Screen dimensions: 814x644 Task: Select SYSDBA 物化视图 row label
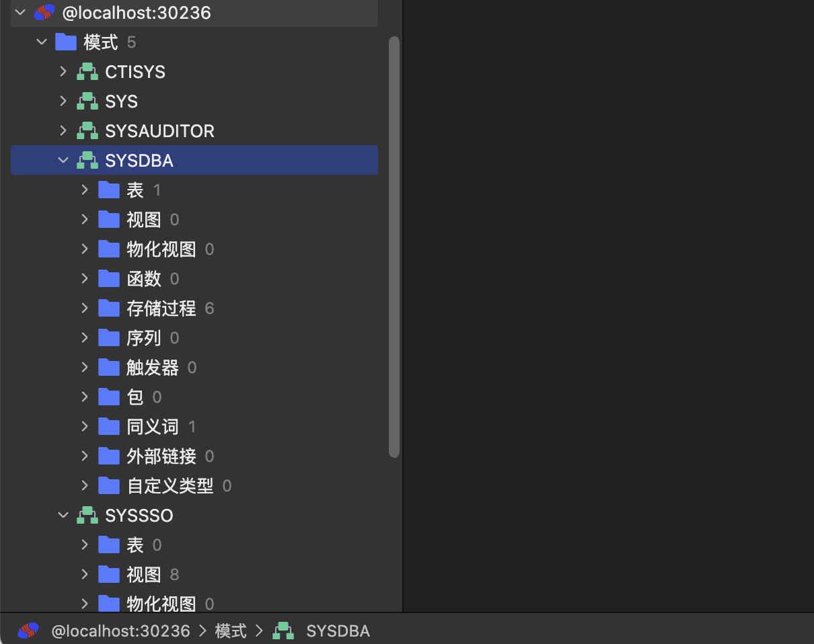(161, 249)
